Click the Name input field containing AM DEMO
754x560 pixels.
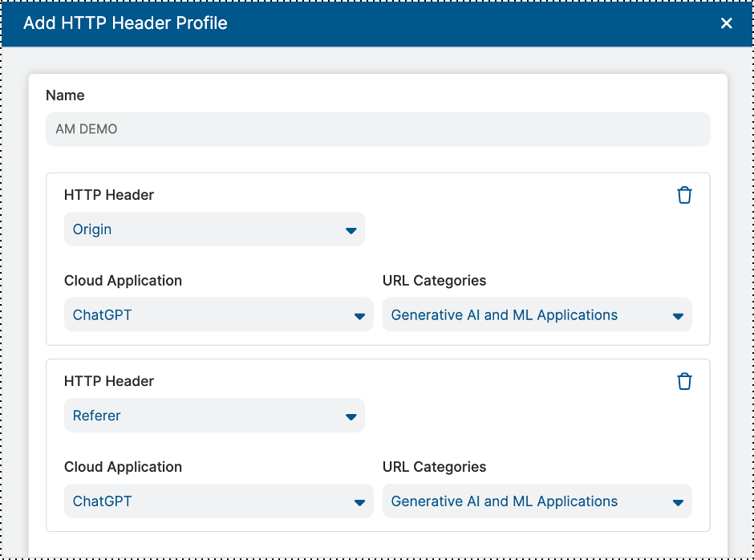(x=377, y=129)
